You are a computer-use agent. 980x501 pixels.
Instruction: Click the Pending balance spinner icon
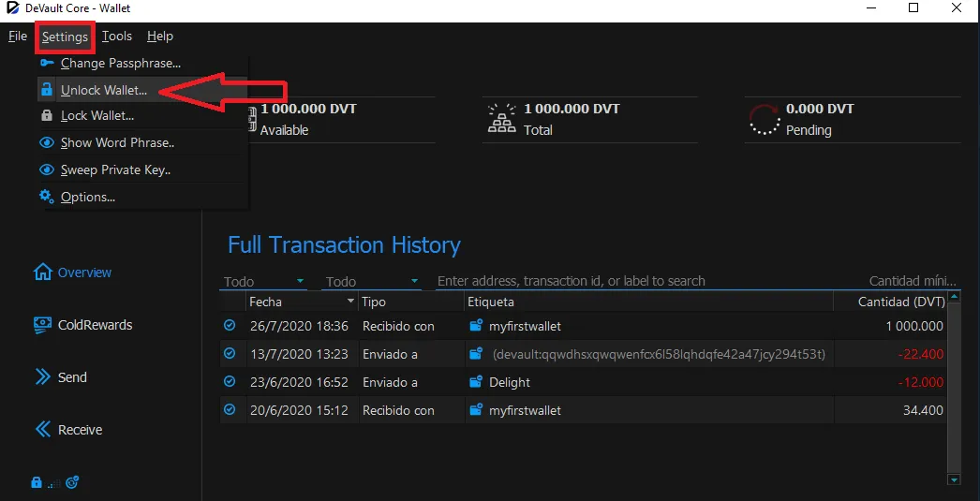[x=764, y=119]
